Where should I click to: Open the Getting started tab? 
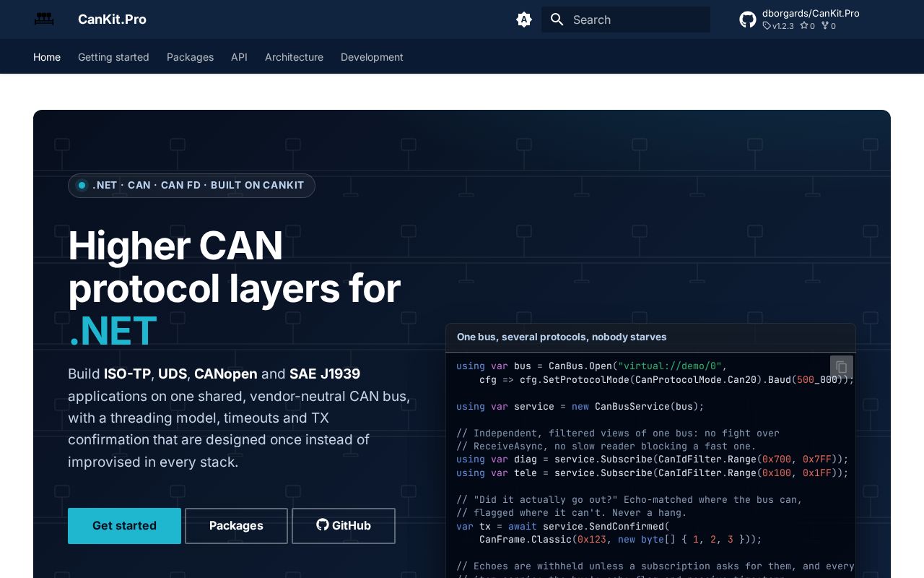coord(113,57)
